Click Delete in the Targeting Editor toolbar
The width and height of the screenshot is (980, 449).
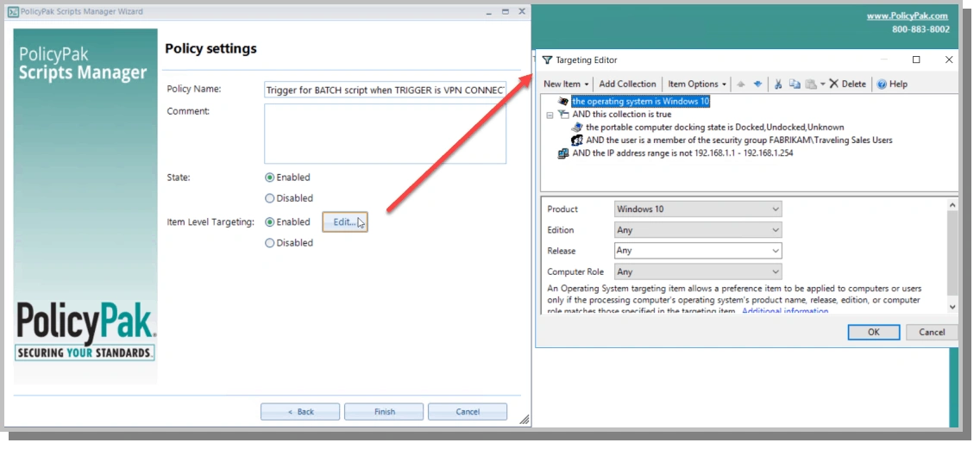click(847, 84)
